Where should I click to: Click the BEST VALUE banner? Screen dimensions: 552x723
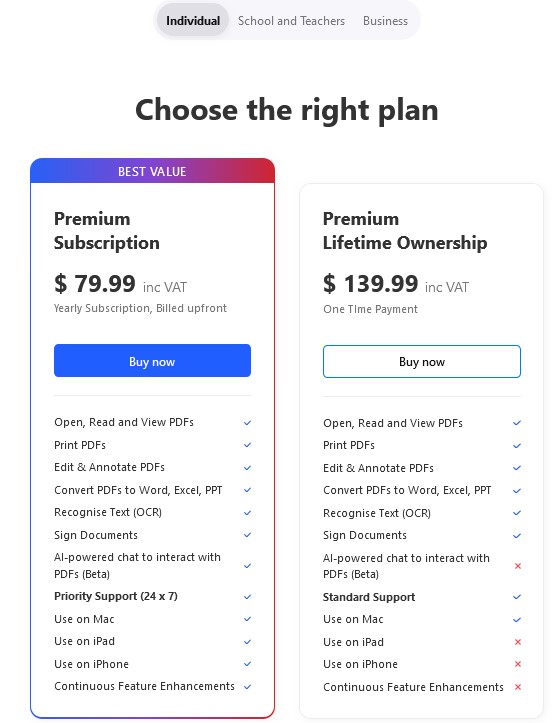click(x=152, y=171)
